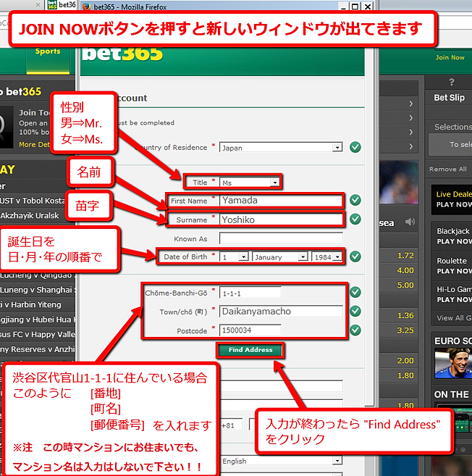Mute audio using the speaker icon

[410, 222]
